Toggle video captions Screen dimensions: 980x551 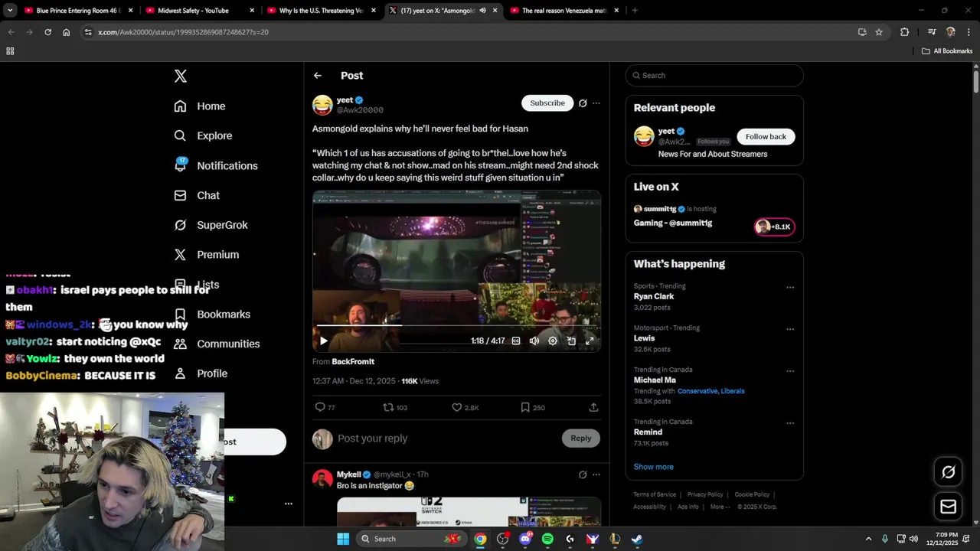coord(516,341)
